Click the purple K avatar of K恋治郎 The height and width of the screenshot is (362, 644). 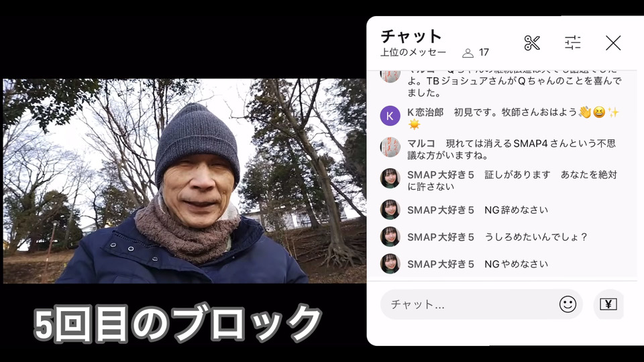tap(390, 116)
